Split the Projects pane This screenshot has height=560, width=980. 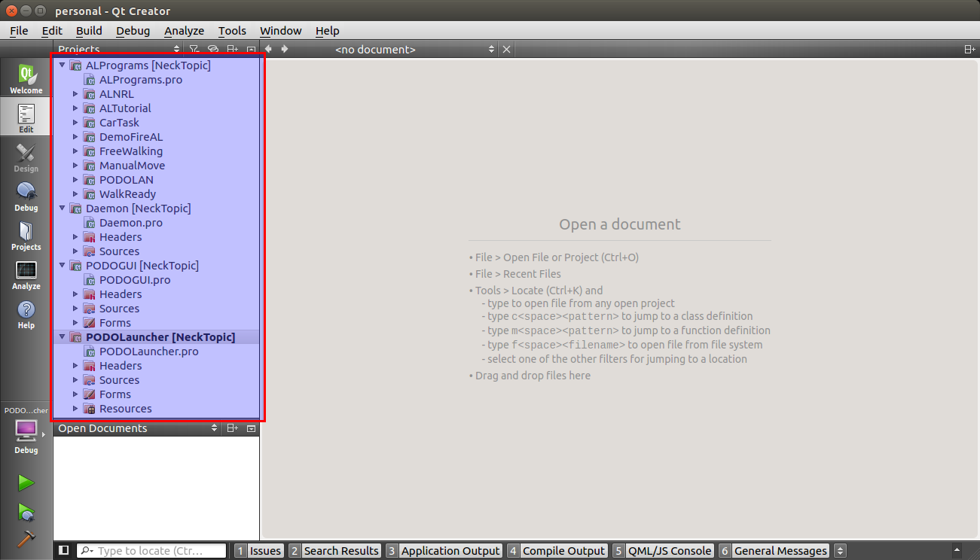[233, 50]
